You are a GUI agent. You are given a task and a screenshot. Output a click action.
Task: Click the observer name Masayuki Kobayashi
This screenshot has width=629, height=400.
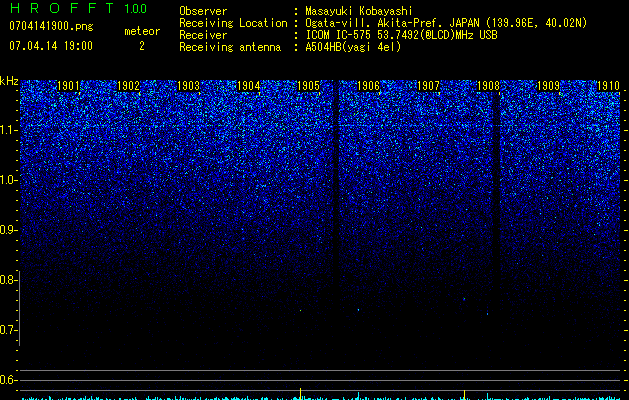coord(359,11)
